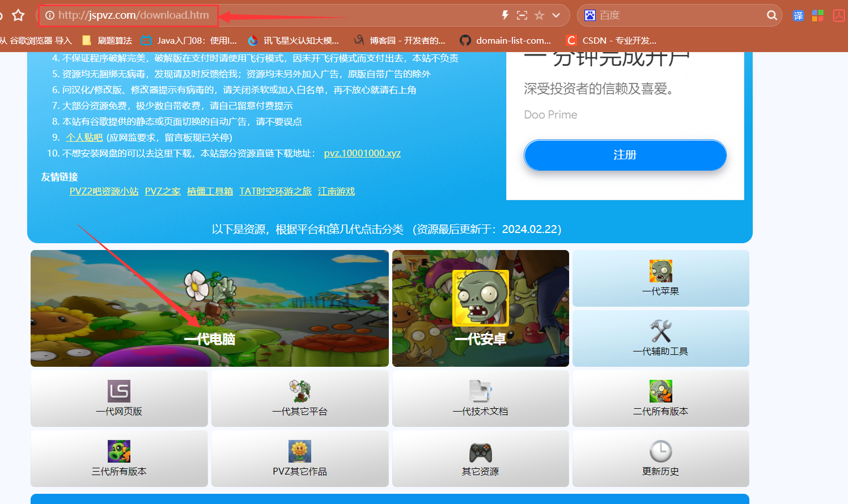This screenshot has height=504, width=848.
Task: Open the Java入门08 bookmark
Action: tap(189, 40)
